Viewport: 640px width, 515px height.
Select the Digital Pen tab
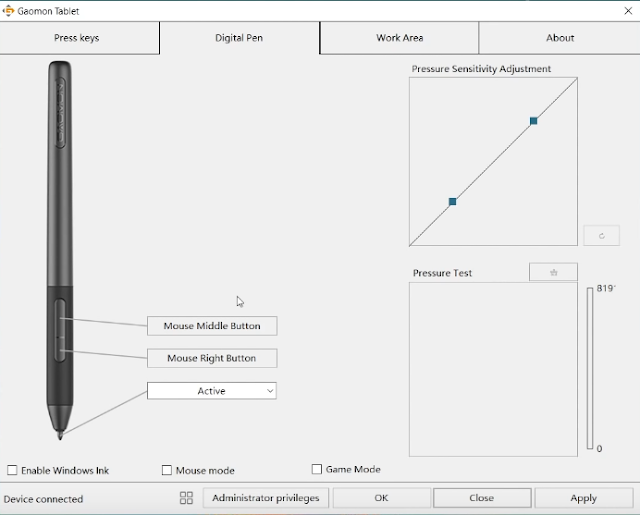pyautogui.click(x=239, y=38)
